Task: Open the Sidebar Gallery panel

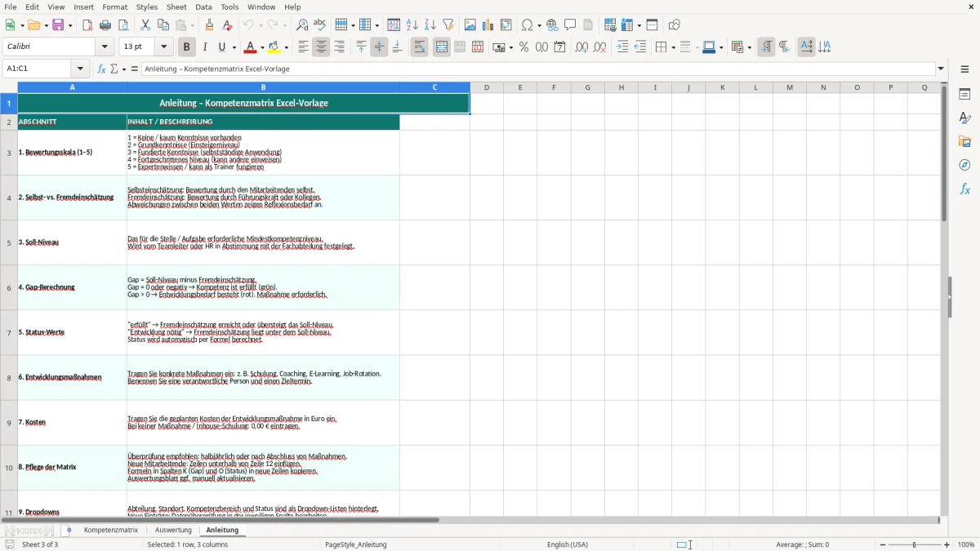Action: click(964, 142)
